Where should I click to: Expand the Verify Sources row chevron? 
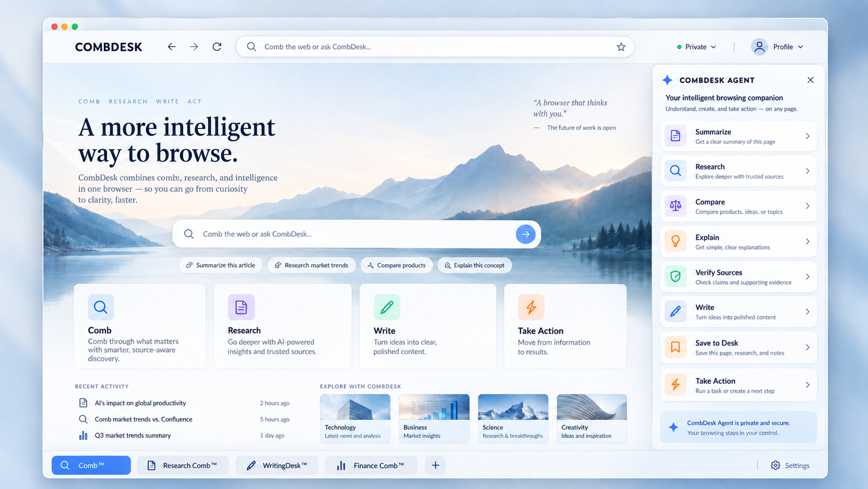(x=807, y=276)
